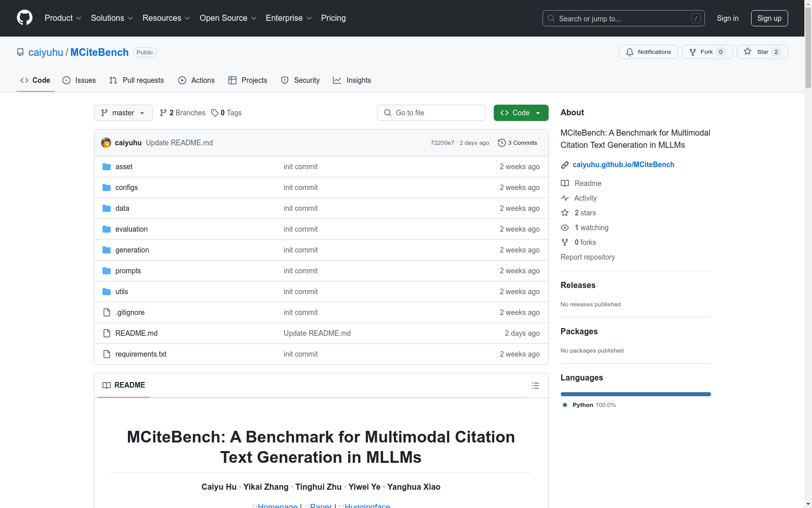
Task: View the 3 Commits history link
Action: click(518, 143)
